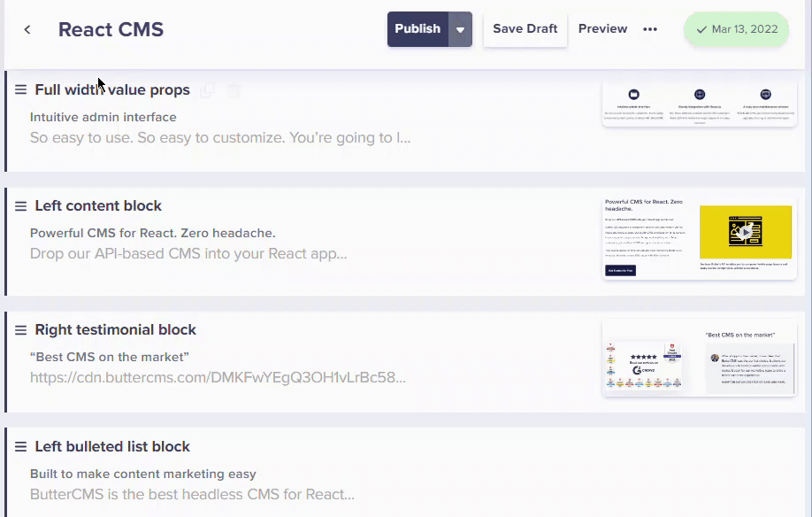Click drag handle of Left content block
The width and height of the screenshot is (812, 517).
20,205
